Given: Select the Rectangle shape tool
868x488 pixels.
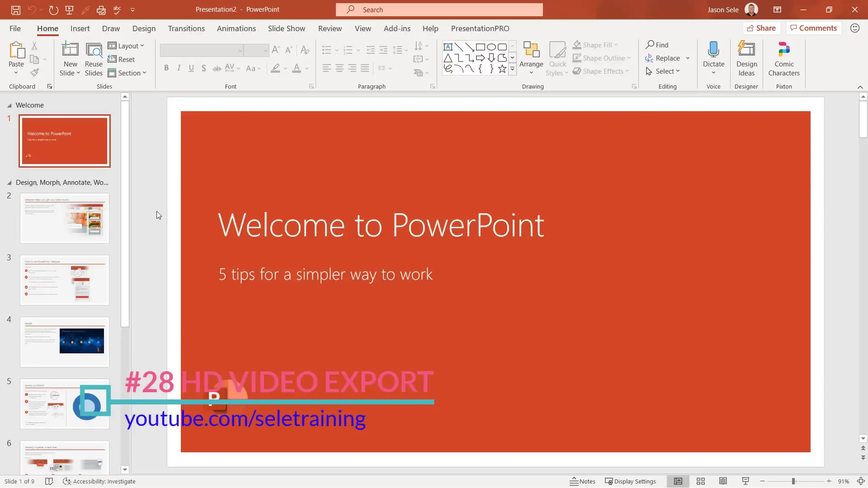Looking at the screenshot, I should click(x=481, y=47).
